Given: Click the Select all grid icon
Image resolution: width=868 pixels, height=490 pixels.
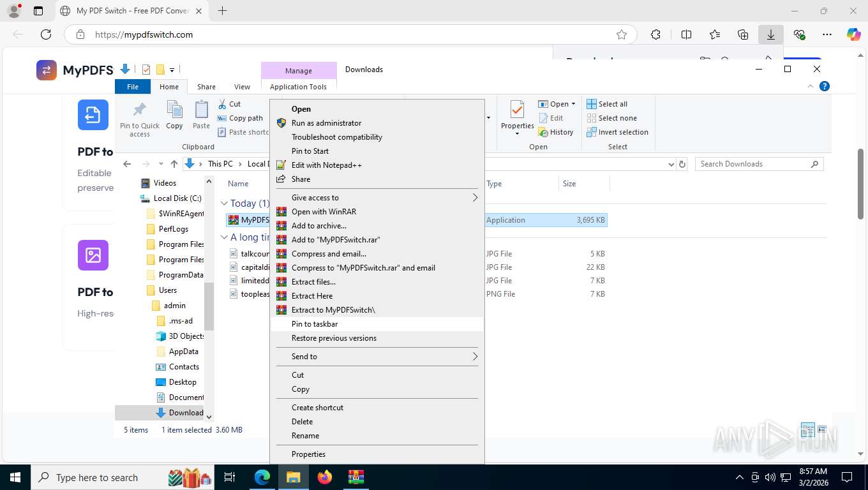Looking at the screenshot, I should pyautogui.click(x=592, y=104).
